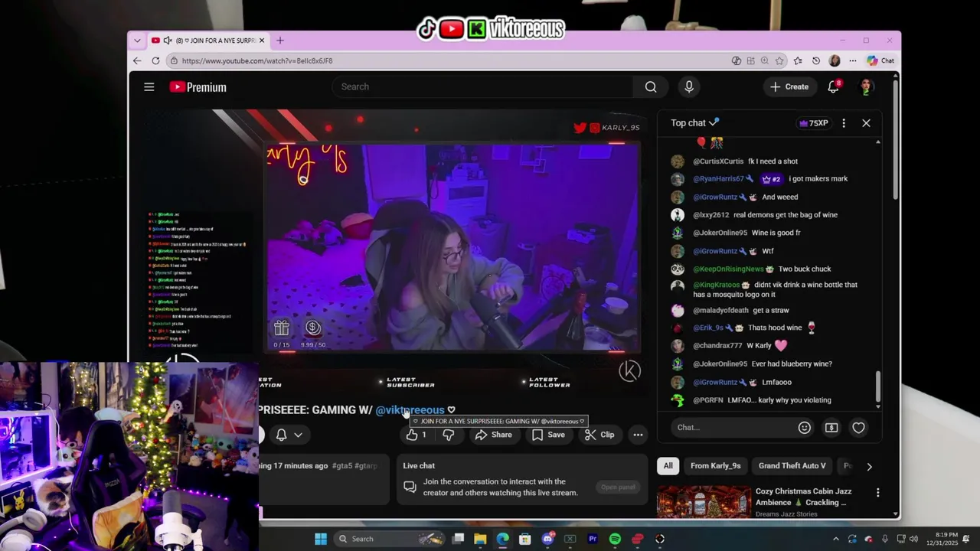Click the Windows taskbar Search box
Screen dimensions: 980x551
coord(389,539)
